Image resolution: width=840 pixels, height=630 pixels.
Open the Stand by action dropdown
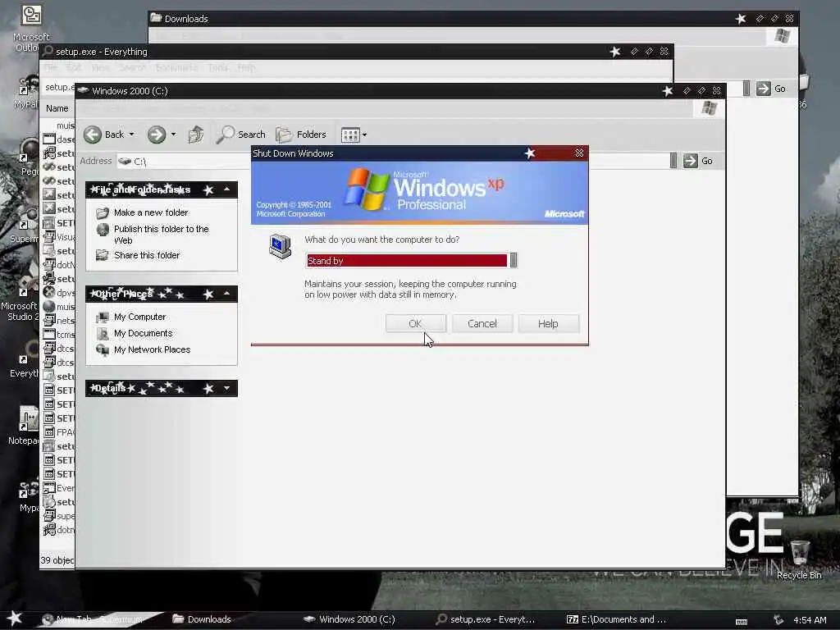pyautogui.click(x=514, y=260)
